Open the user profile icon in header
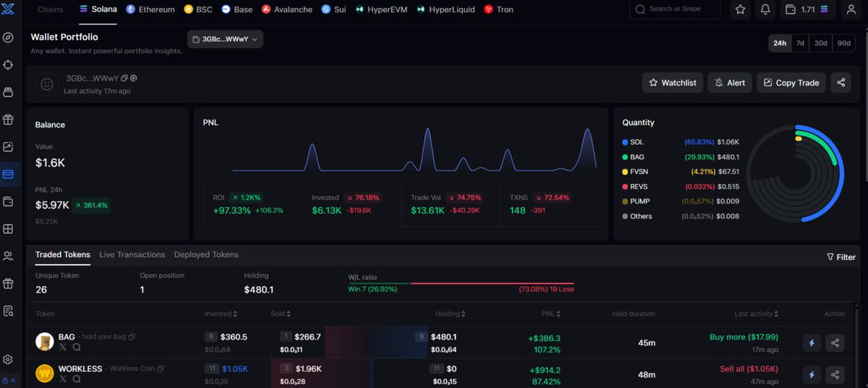868x388 pixels. click(x=851, y=9)
